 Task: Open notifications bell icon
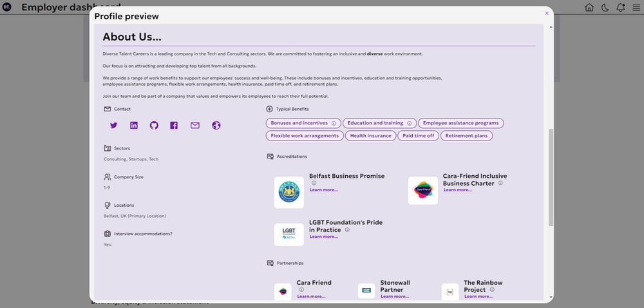pos(621,7)
